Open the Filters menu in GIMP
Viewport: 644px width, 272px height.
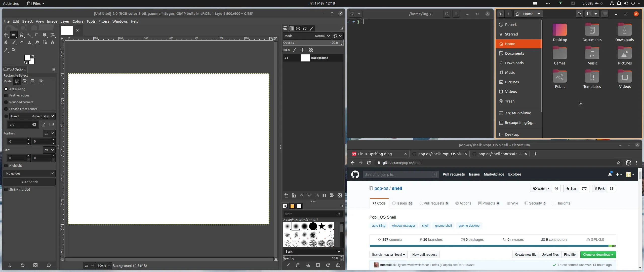coord(104,21)
